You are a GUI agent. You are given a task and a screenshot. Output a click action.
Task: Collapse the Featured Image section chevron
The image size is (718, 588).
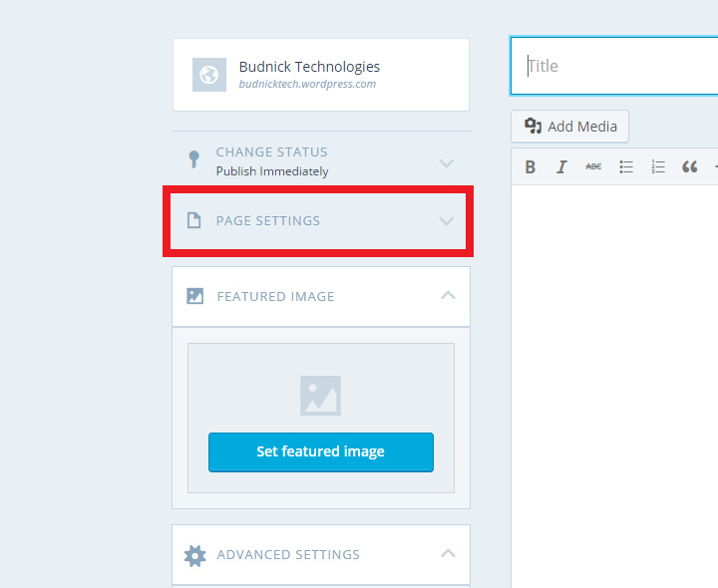coord(448,295)
